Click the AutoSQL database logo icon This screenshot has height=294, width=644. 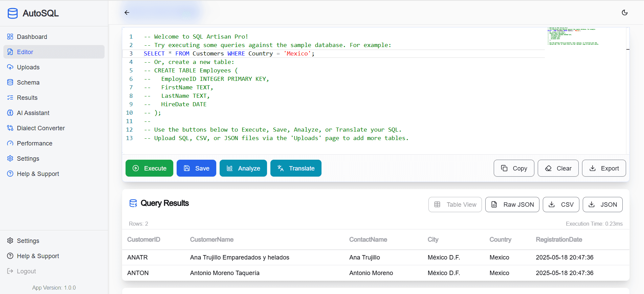coord(13,13)
